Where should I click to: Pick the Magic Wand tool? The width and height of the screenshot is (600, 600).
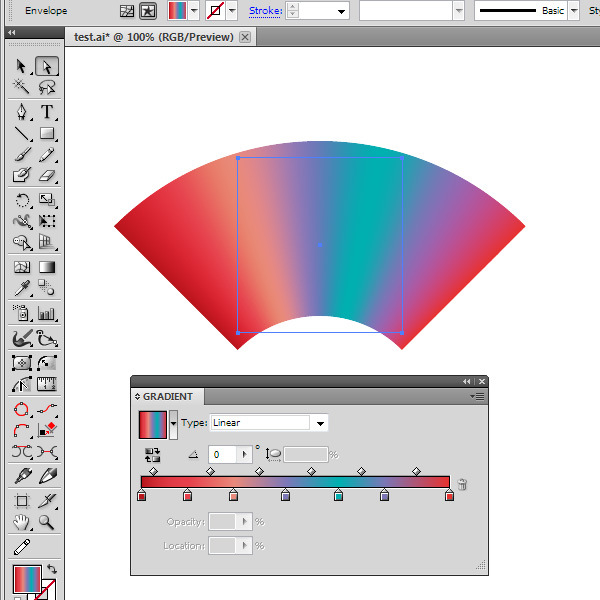(22, 89)
